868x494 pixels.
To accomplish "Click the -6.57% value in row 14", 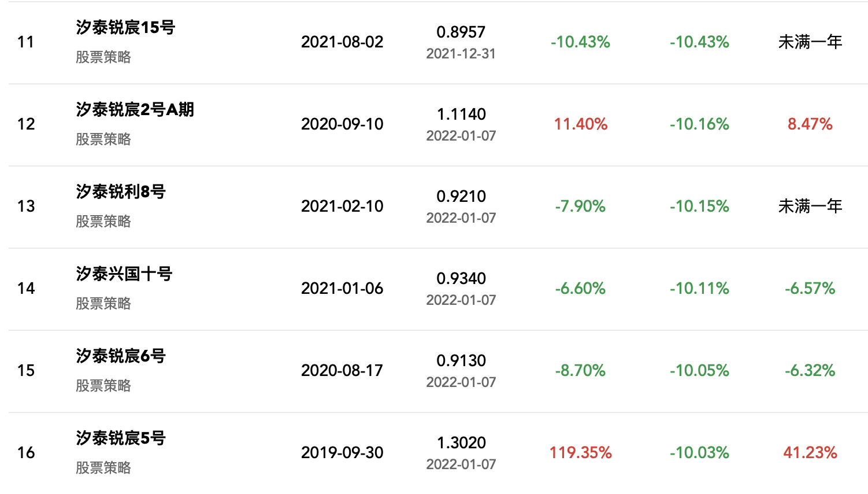I will click(810, 288).
